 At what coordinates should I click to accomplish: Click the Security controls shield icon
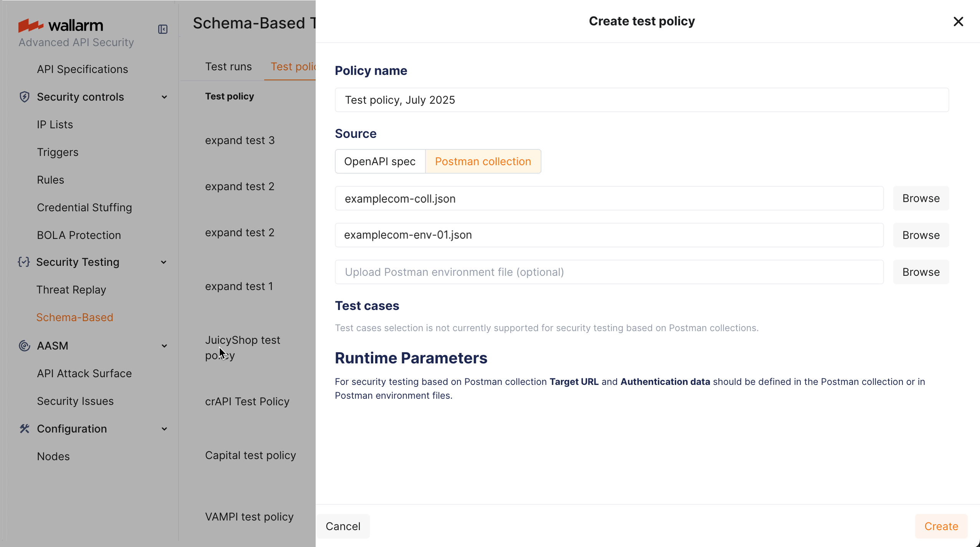tap(24, 97)
